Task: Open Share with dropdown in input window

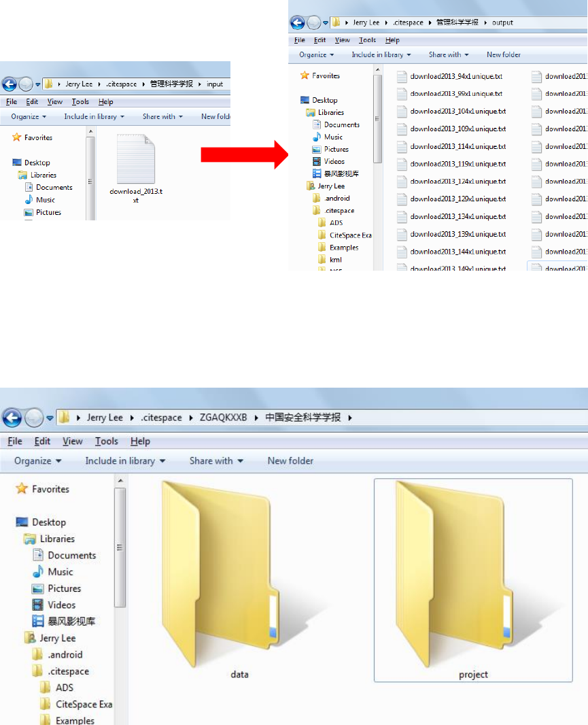Action: [x=162, y=116]
